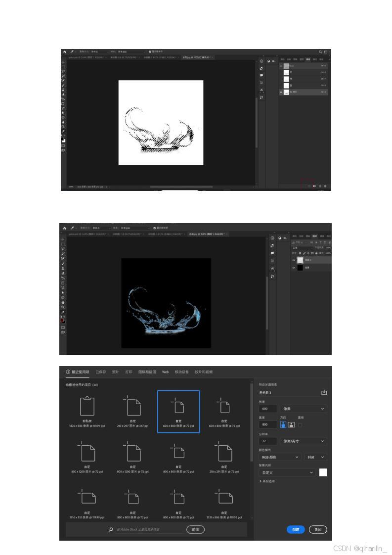Click the delete channel trash icon
This screenshot has width=392, height=555.
(x=325, y=186)
